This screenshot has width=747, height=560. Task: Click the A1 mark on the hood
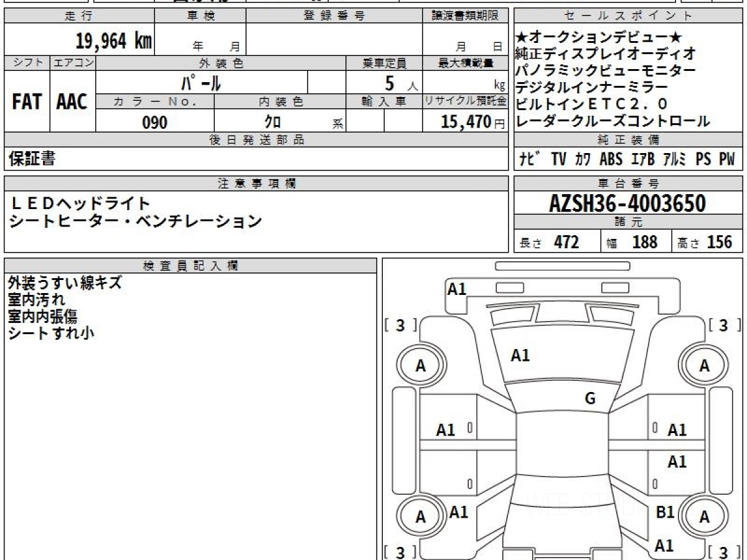click(520, 355)
